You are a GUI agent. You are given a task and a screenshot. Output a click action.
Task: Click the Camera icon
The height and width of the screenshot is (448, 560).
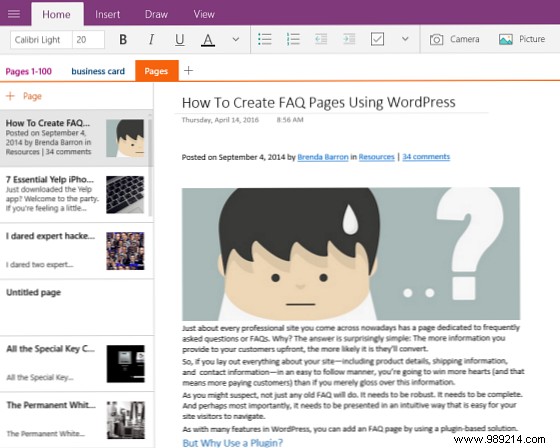click(436, 39)
